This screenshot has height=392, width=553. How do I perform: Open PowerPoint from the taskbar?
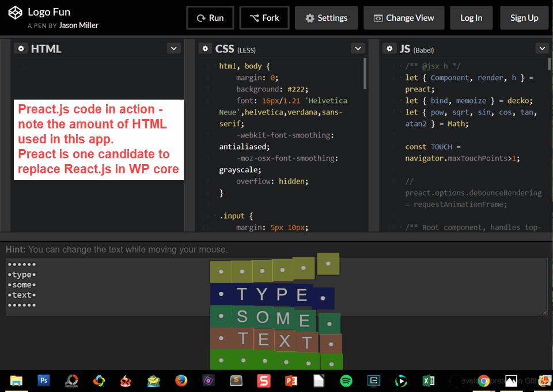291,380
